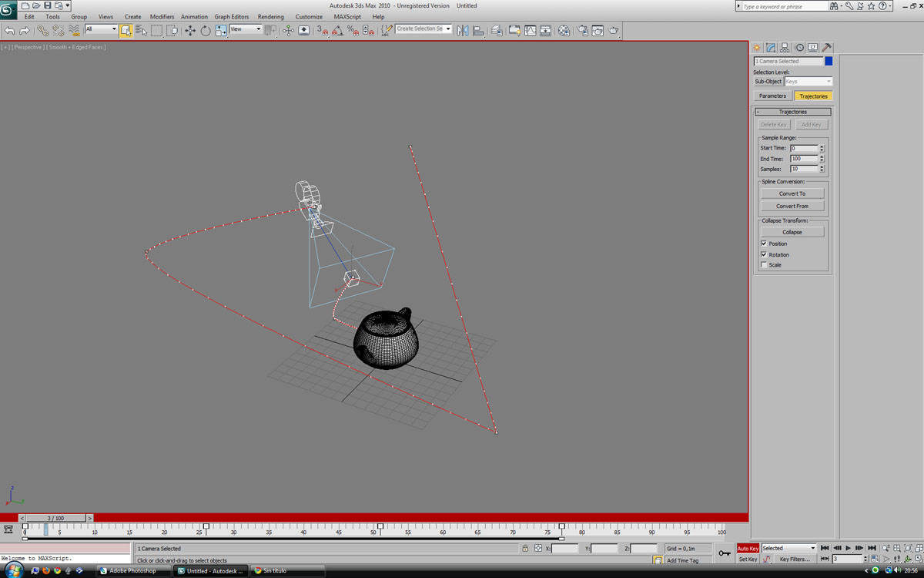
Task: Toggle the selection lock padlock icon
Action: tap(525, 549)
